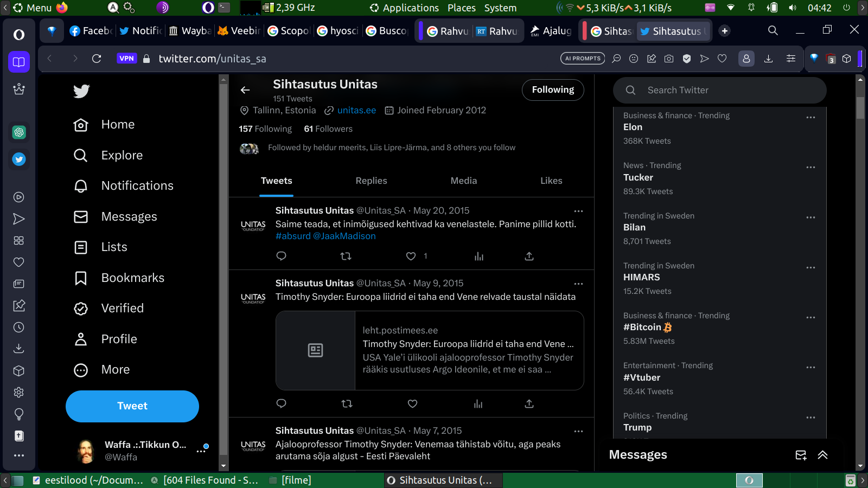Image resolution: width=868 pixels, height=488 pixels.
Task: Take a snapshot with the camera icon
Action: click(x=669, y=59)
